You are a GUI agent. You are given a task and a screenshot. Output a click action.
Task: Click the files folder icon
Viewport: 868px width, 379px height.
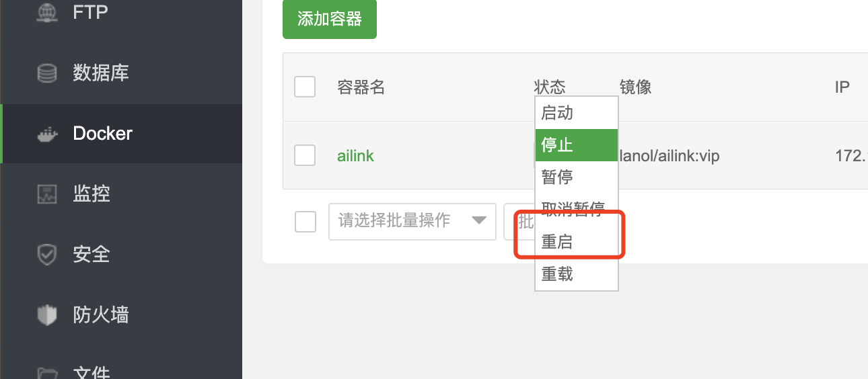(46, 372)
